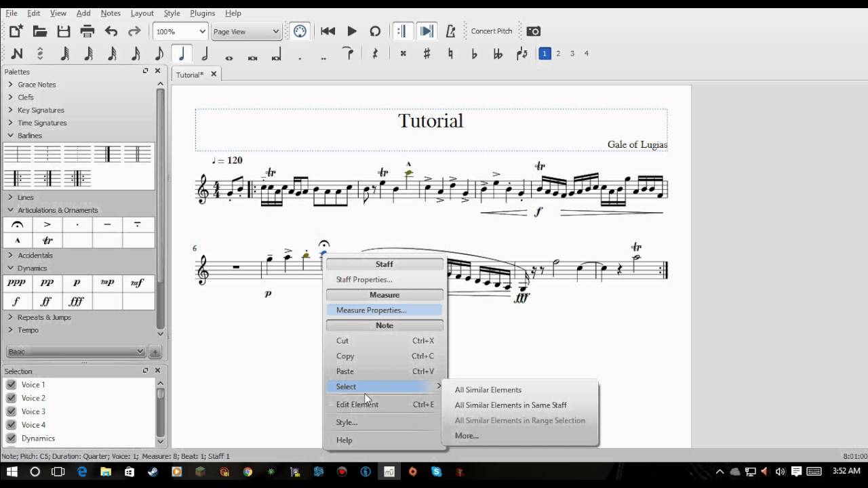This screenshot has height=488, width=868.
Task: Enable note input mode (N icon)
Action: [x=17, y=54]
